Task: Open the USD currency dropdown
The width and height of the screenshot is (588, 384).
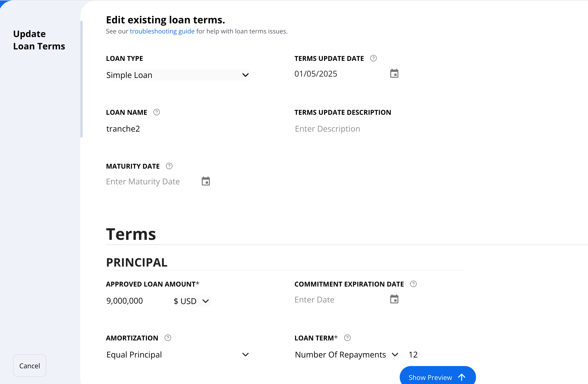Action: coord(192,301)
